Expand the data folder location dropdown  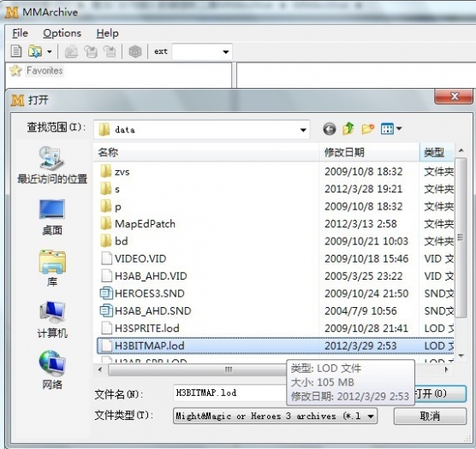303,130
